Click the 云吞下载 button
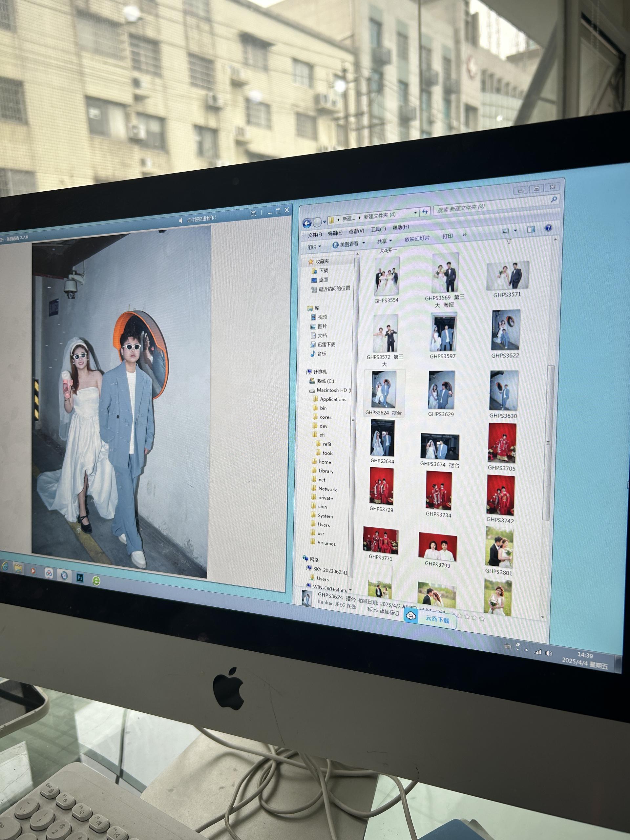Image resolution: width=630 pixels, height=840 pixels. (437, 619)
